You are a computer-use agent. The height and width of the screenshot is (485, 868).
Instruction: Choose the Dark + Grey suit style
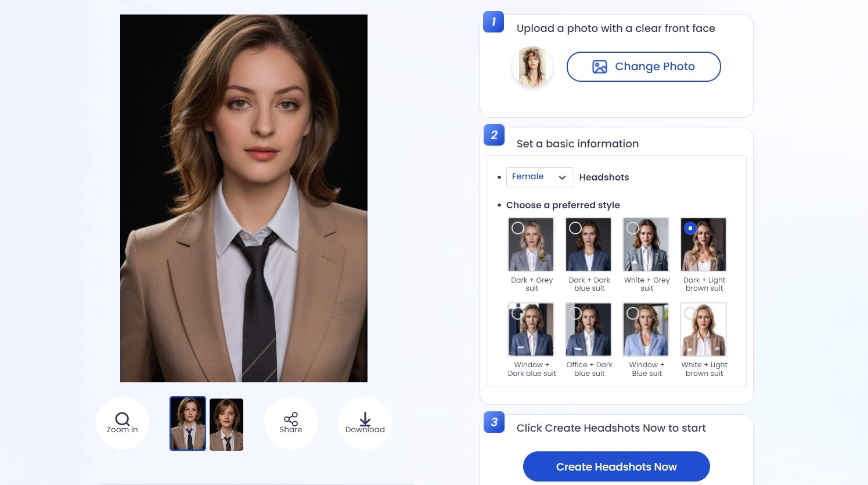pyautogui.click(x=531, y=245)
